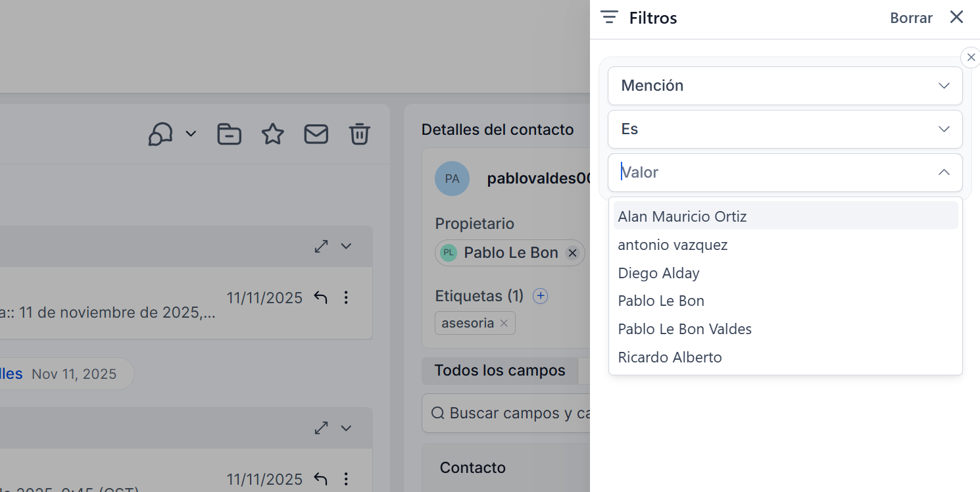Click the trash delete icon
980x492 pixels.
click(x=359, y=134)
